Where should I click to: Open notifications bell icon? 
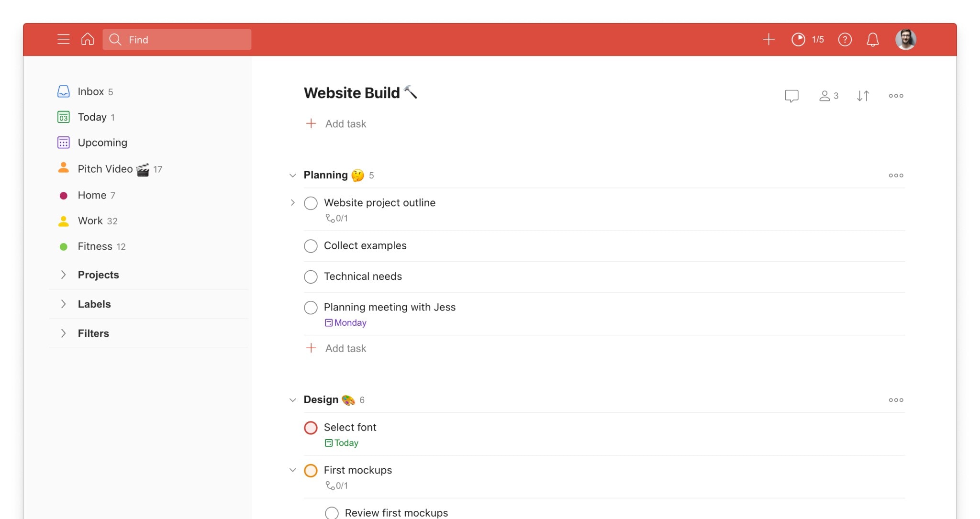point(872,39)
